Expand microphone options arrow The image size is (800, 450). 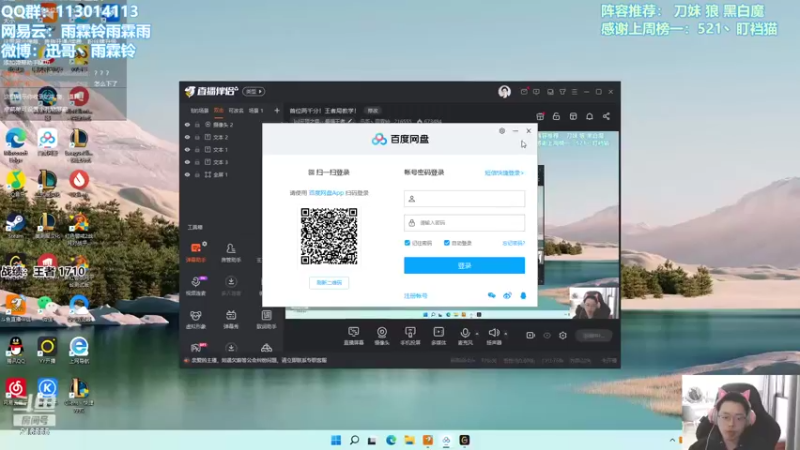point(477,334)
